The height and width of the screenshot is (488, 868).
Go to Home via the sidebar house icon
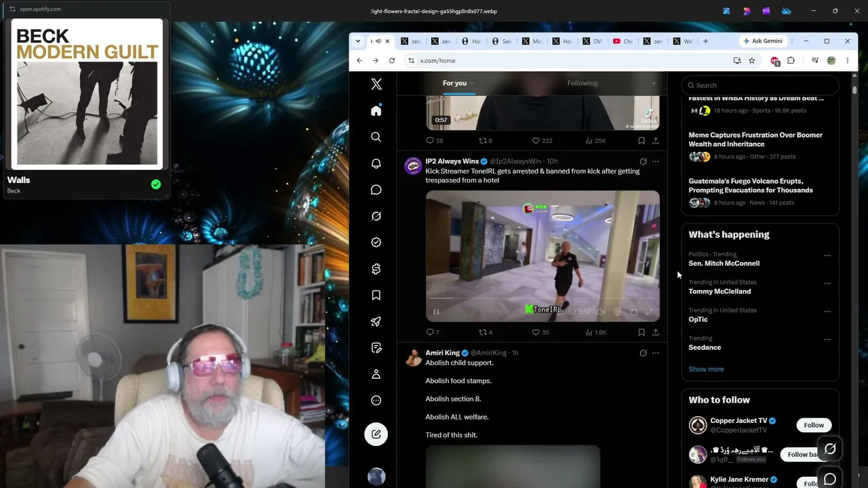point(376,110)
